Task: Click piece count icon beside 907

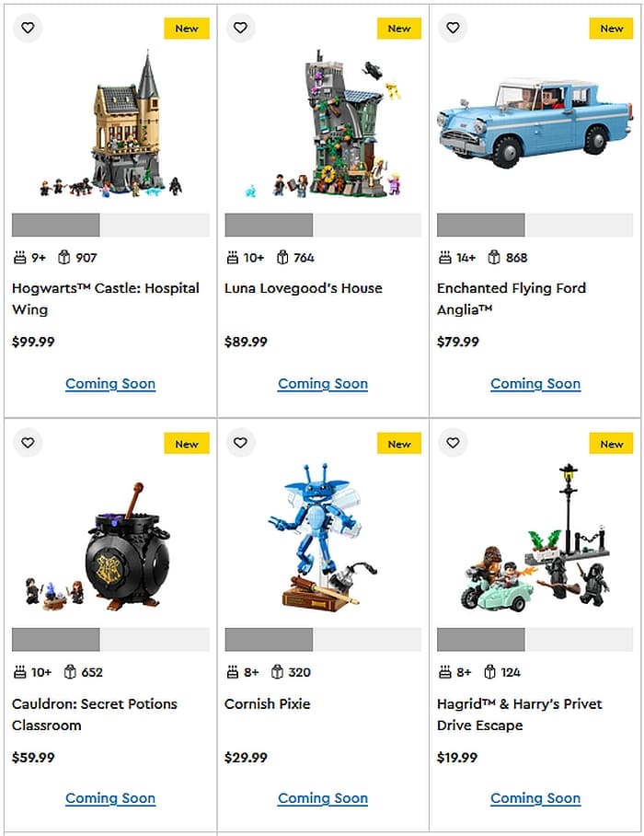Action: (x=63, y=258)
